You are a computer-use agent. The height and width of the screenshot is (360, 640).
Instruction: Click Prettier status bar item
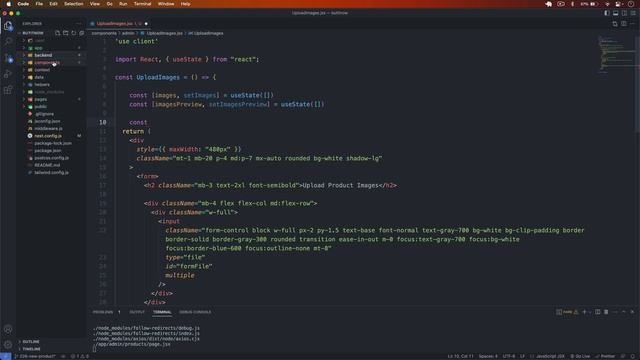point(605,356)
